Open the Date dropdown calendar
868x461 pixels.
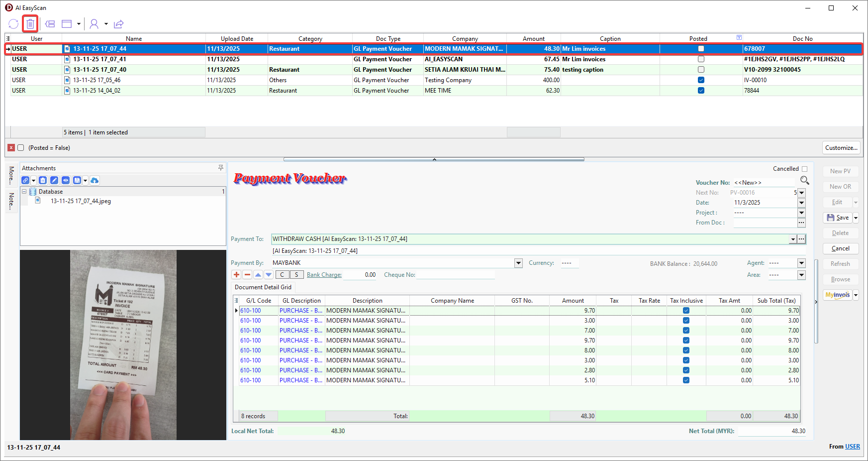pyautogui.click(x=801, y=203)
